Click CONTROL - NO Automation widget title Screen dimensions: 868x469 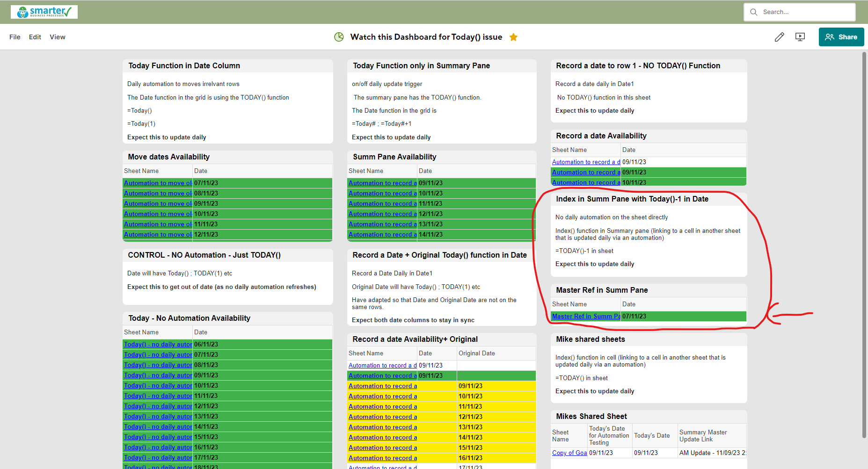[204, 255]
